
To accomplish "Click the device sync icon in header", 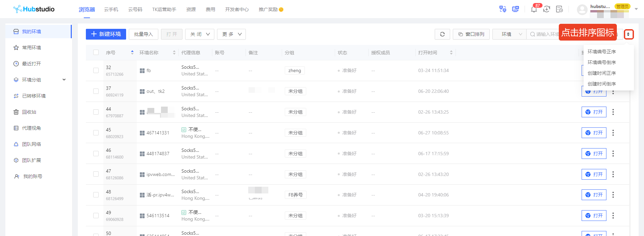I will (x=503, y=9).
